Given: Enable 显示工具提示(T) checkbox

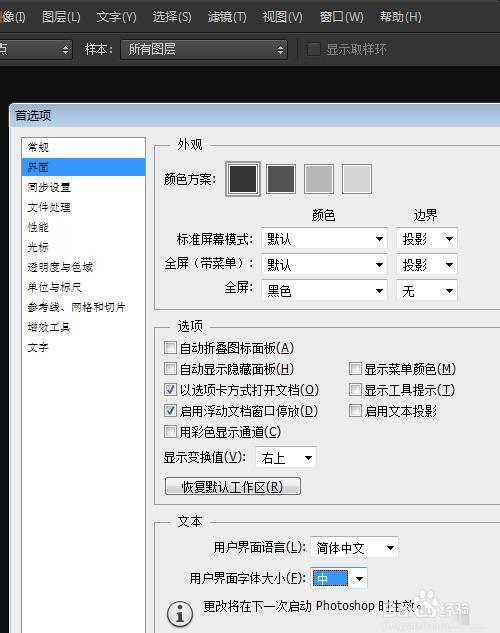Looking at the screenshot, I should coord(355,390).
